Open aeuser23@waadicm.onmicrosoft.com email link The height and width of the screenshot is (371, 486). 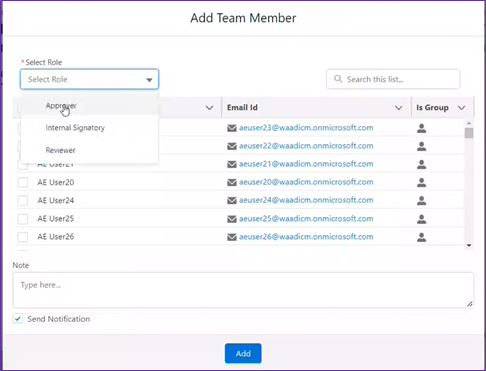tap(306, 128)
